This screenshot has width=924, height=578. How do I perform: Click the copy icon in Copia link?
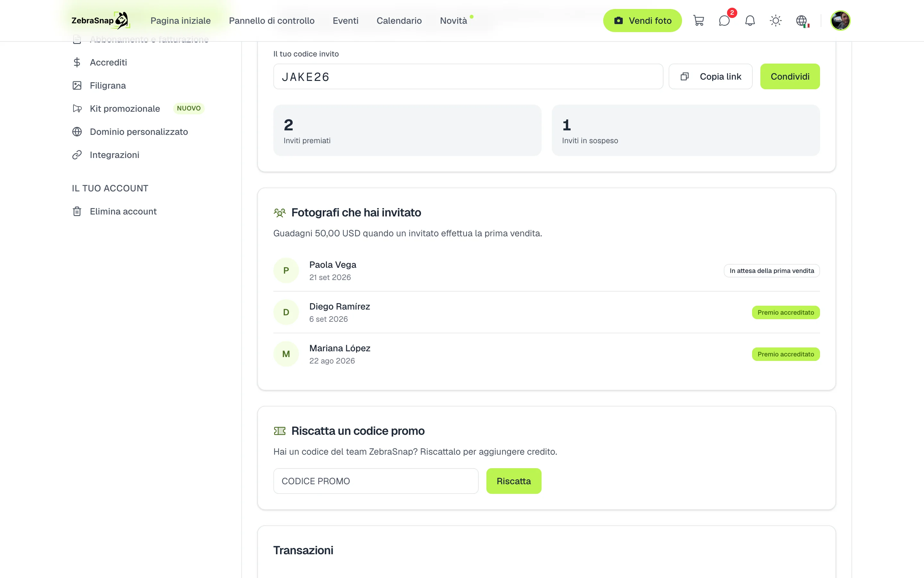(684, 76)
